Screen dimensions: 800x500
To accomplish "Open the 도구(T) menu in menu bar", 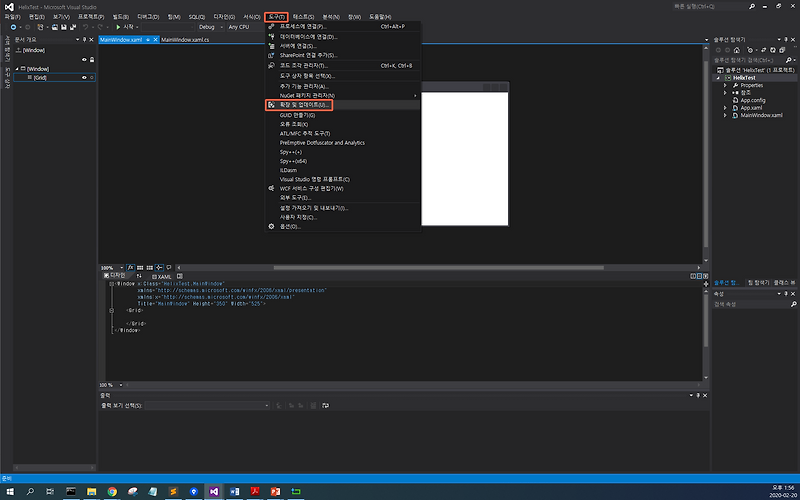I will (277, 17).
